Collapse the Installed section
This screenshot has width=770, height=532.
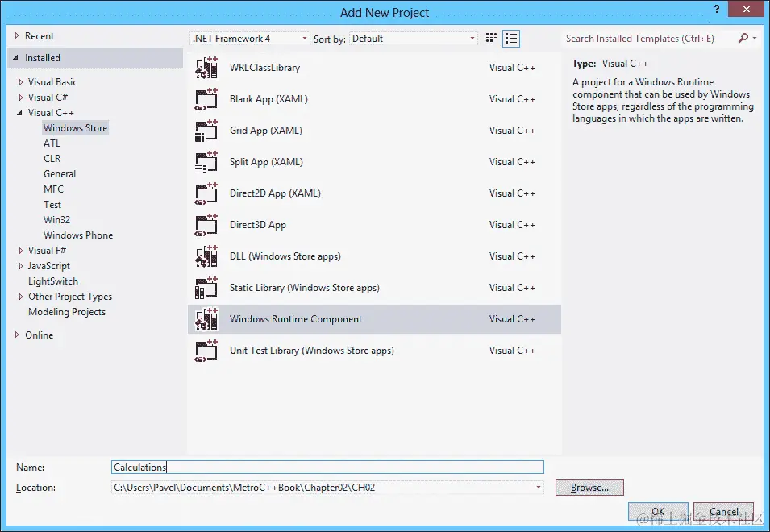click(16, 57)
